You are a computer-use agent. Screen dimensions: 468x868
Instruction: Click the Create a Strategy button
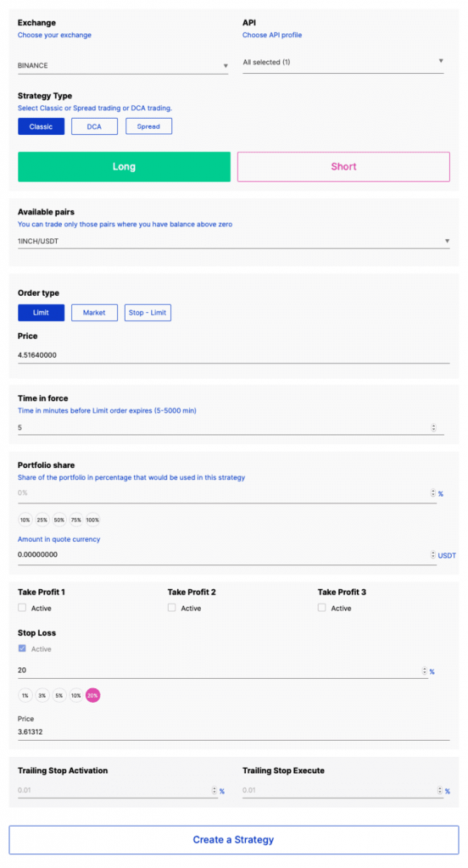233,840
